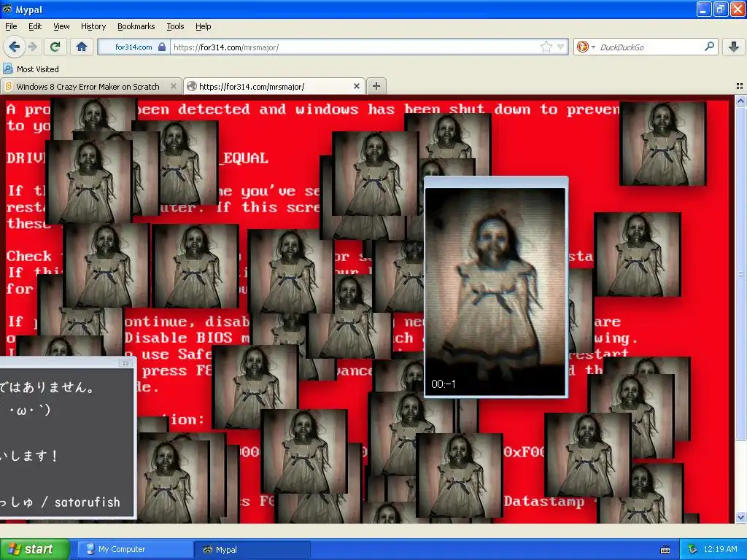This screenshot has width=747, height=560.
Task: Click the 12:19 AM clock
Action: coord(720,549)
